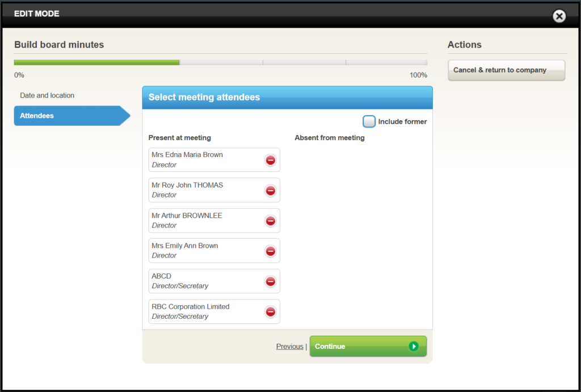
Task: Click red minus icon beside Mr Roy John THOMAS
Action: [x=271, y=191]
